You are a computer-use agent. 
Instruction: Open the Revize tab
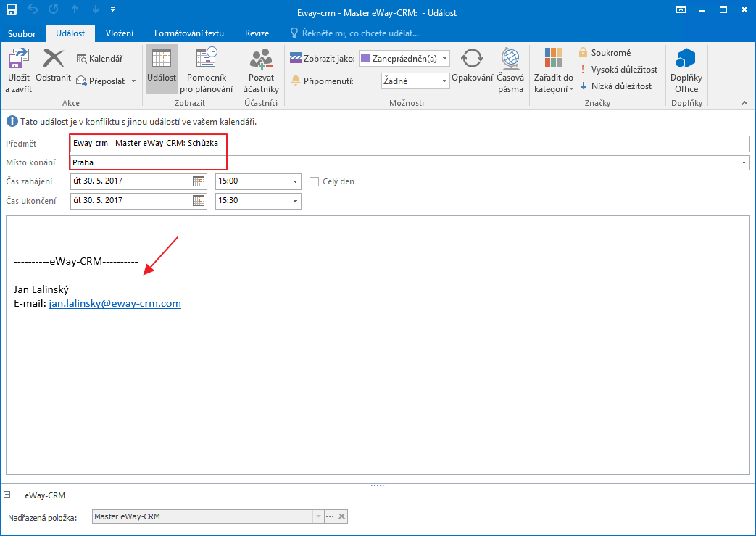click(257, 33)
